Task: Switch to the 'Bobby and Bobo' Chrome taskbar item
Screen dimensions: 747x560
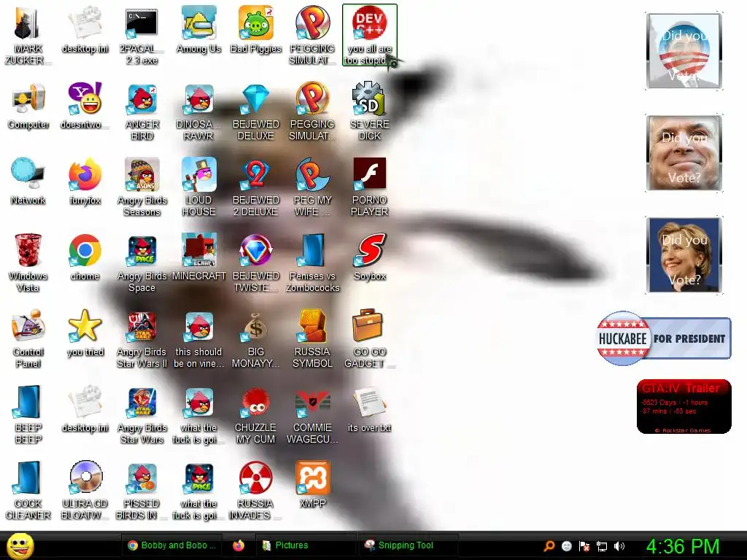Action: coord(172,545)
